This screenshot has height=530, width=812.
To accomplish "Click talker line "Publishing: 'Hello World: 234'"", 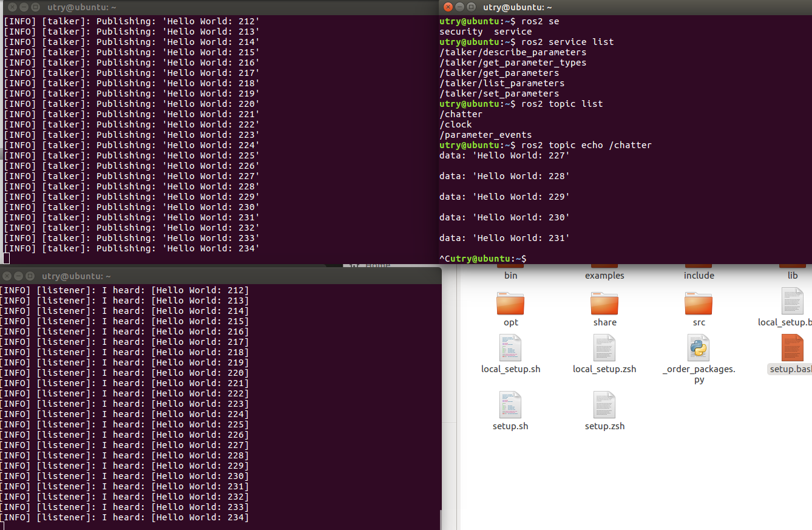I will tap(132, 248).
